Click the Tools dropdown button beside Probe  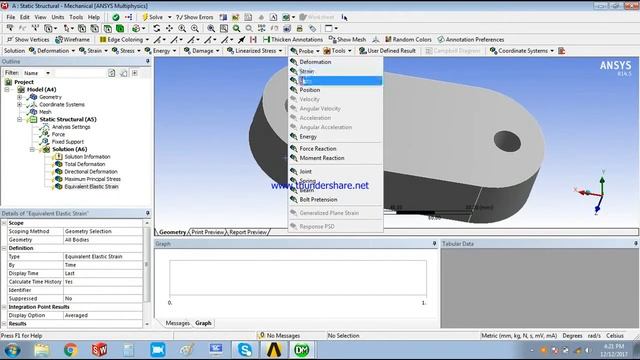[338, 51]
